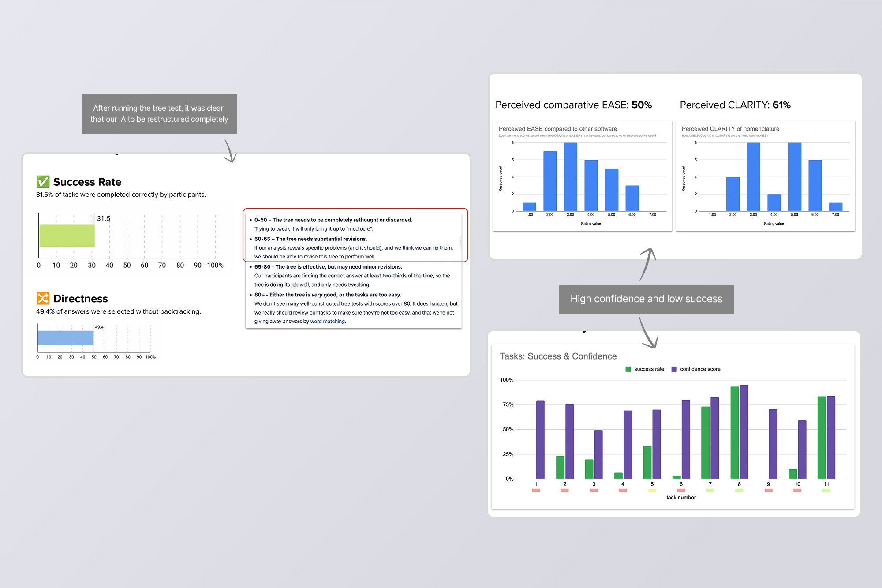Click the green marker under task 8
The width and height of the screenshot is (882, 588).
739,491
